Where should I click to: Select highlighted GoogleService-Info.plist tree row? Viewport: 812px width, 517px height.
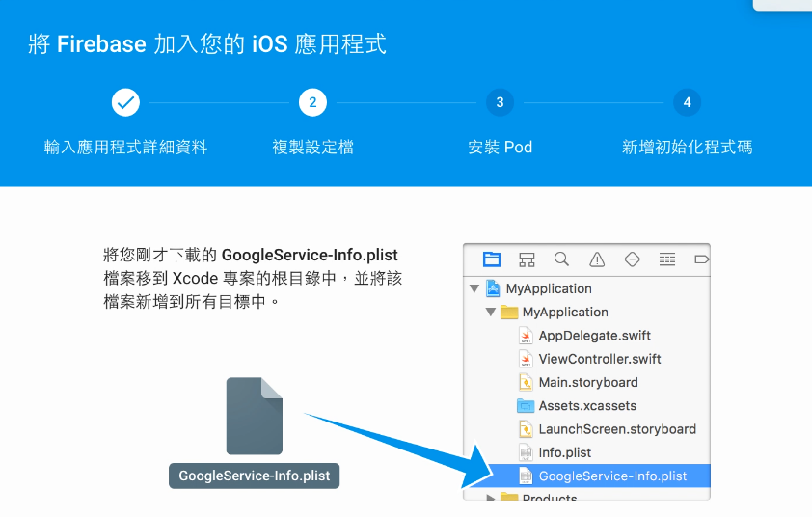pyautogui.click(x=586, y=476)
